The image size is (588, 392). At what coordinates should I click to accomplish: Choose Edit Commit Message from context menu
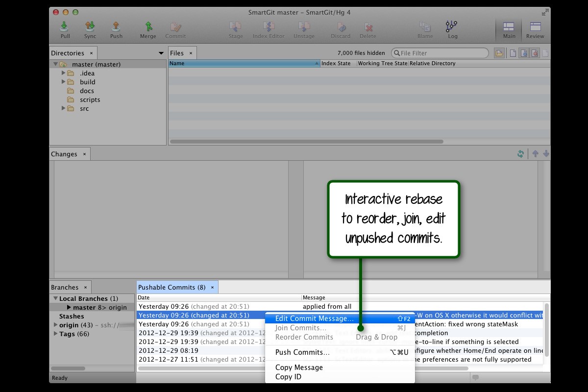click(x=314, y=318)
